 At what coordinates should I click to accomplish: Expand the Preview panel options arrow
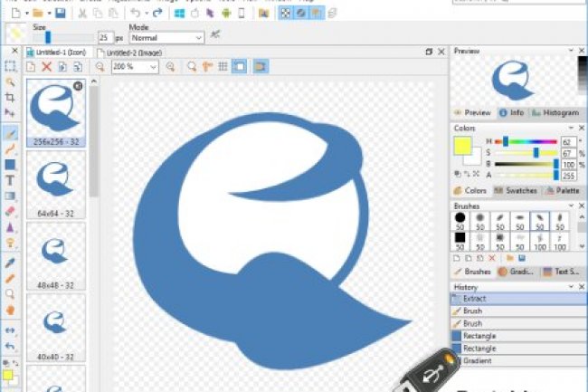pos(571,51)
